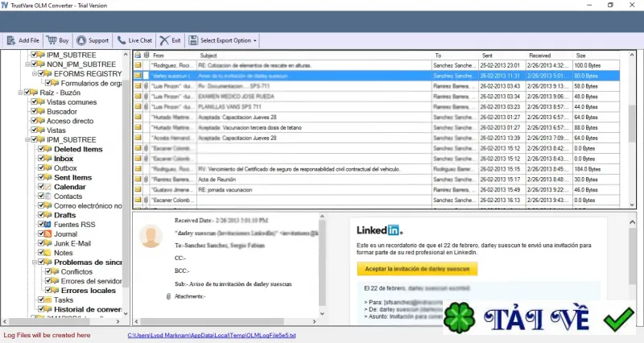This screenshot has height=343, width=644.
Task: Click the email list vertical scrollbar thumb
Action: click(x=632, y=123)
